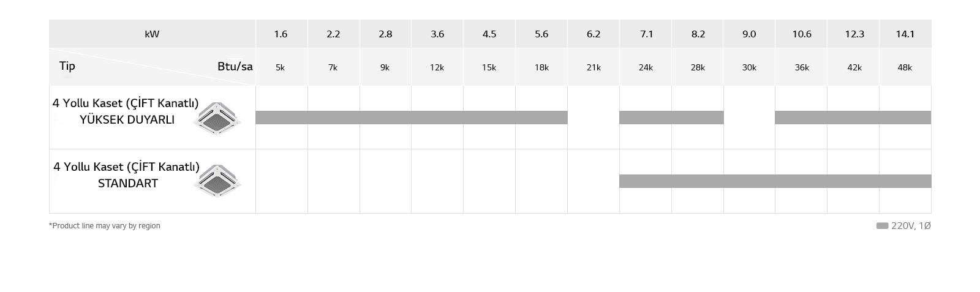Click the Btu/sa header label
This screenshot has width=980, height=292.
tap(235, 66)
